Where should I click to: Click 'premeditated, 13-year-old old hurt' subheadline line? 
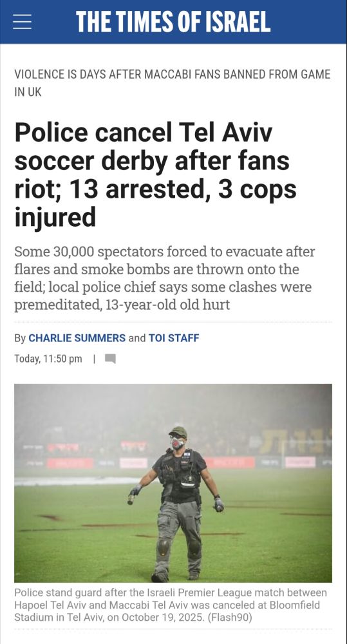click(x=122, y=305)
